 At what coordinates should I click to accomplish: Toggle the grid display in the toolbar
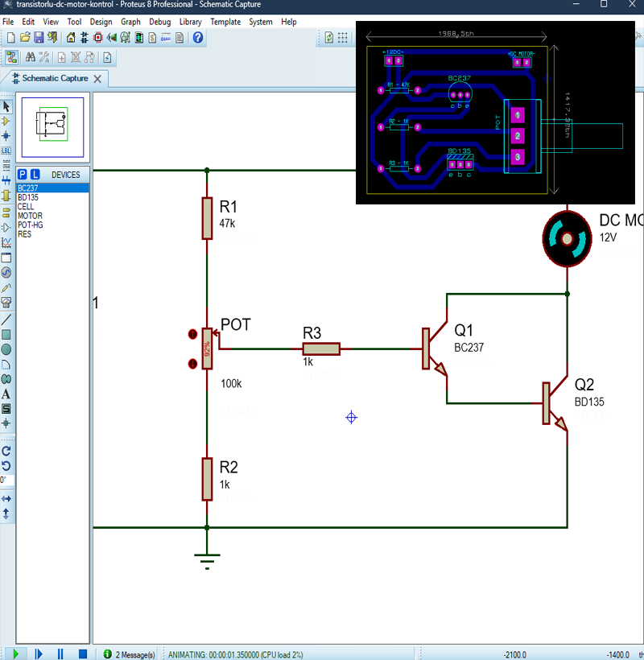(x=344, y=38)
